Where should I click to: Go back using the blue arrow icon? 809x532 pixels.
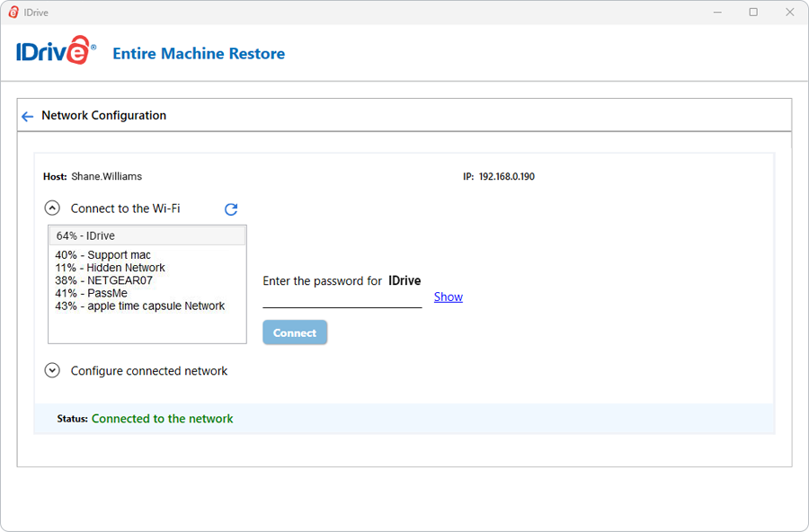click(x=27, y=117)
